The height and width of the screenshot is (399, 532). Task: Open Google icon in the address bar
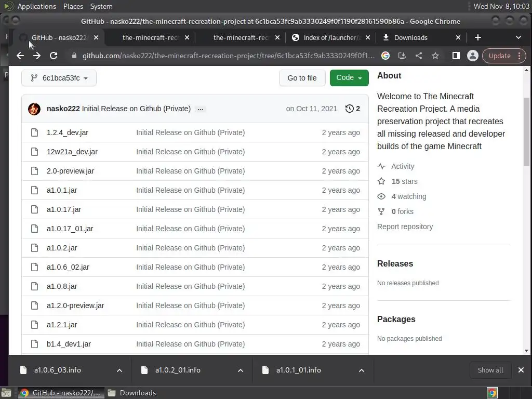pos(385,56)
